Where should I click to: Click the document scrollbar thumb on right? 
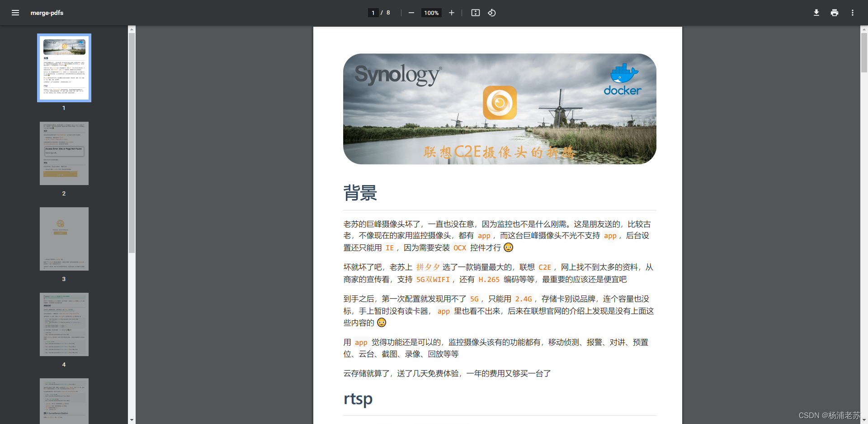(x=864, y=52)
